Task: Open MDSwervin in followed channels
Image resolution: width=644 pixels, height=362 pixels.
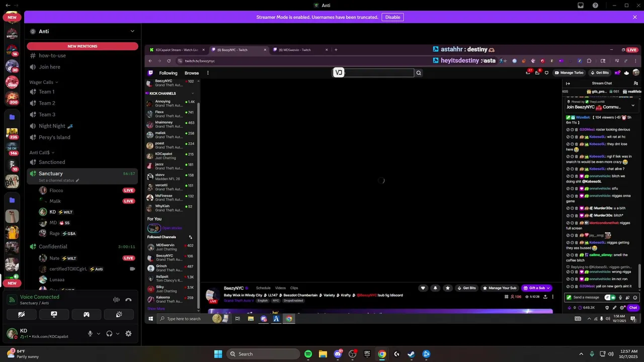Action: (x=171, y=247)
